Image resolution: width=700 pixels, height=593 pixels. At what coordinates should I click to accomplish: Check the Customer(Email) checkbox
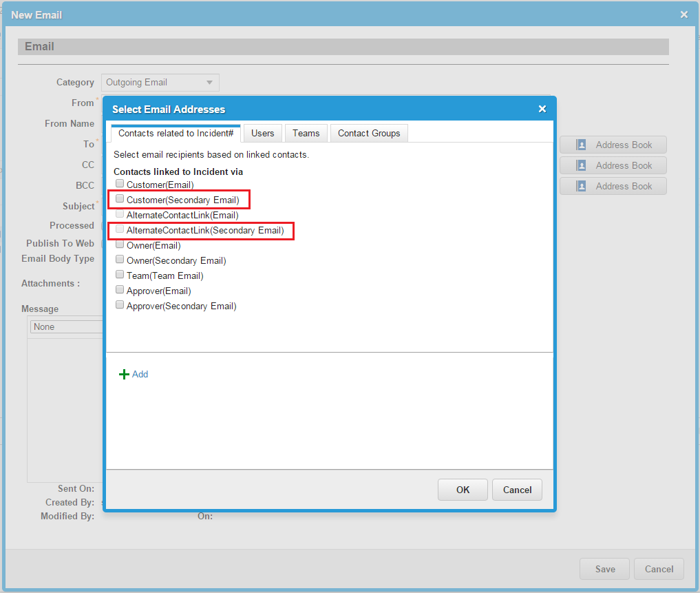120,184
